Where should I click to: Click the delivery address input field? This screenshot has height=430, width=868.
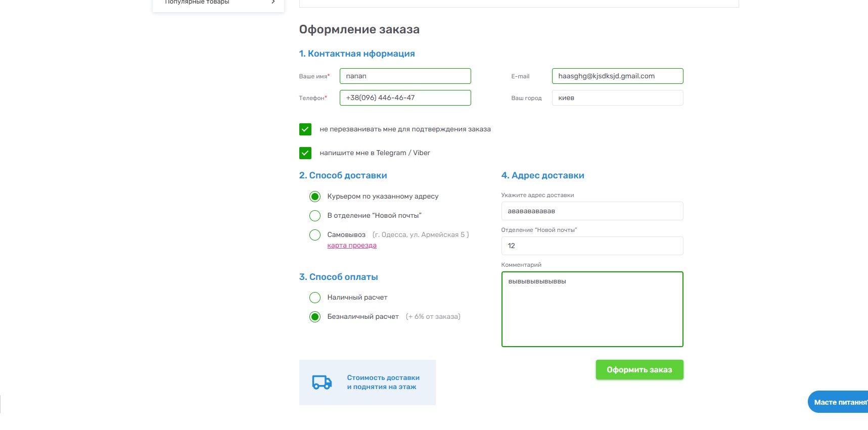click(x=592, y=211)
